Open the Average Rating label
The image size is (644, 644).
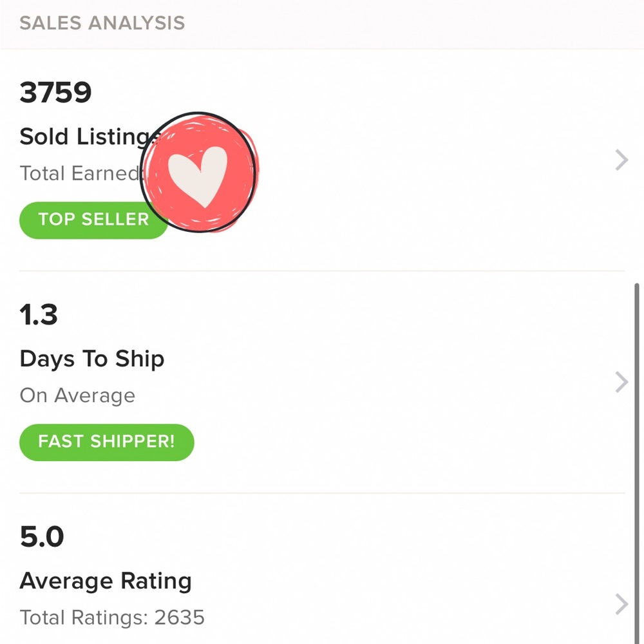pyautogui.click(x=106, y=581)
